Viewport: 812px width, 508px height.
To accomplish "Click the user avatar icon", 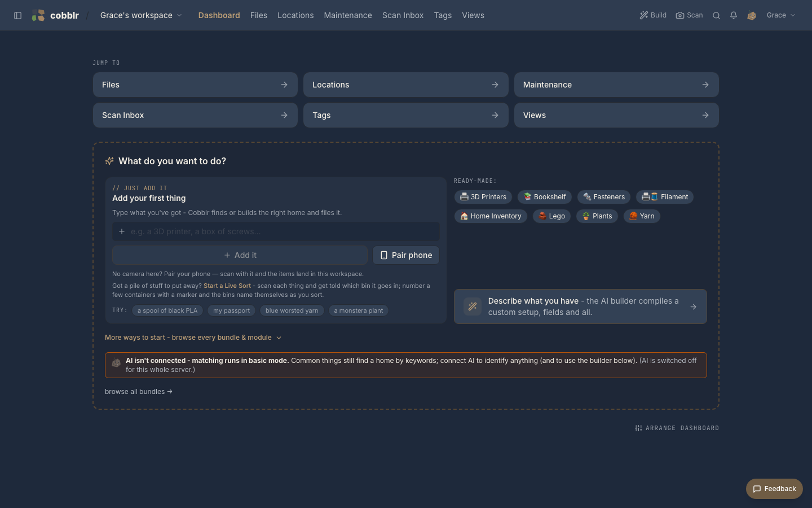I will (x=752, y=15).
